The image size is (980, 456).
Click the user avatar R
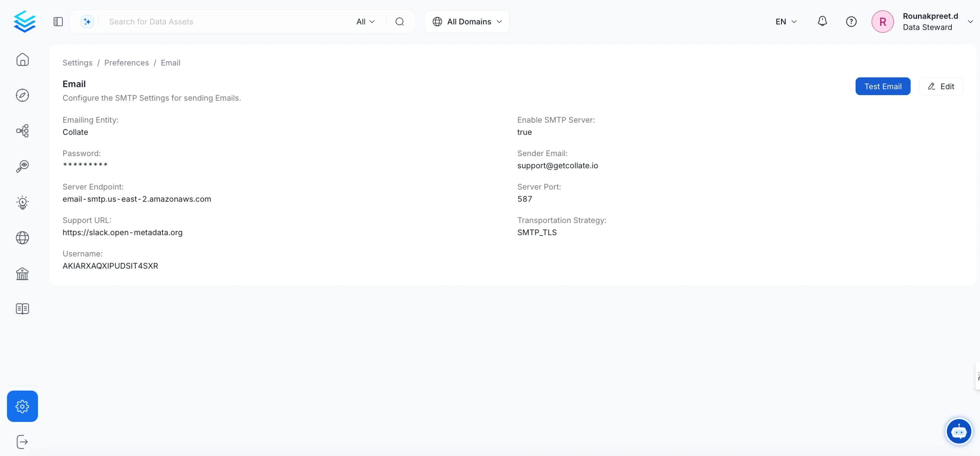point(882,22)
